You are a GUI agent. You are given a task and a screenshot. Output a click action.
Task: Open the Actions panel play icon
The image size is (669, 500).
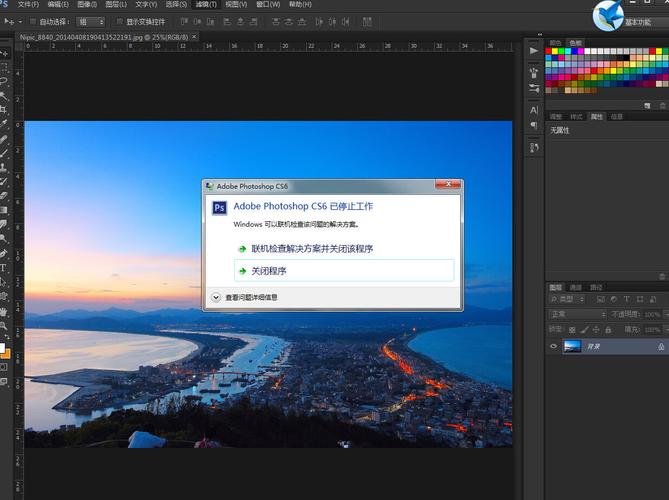pos(534,51)
